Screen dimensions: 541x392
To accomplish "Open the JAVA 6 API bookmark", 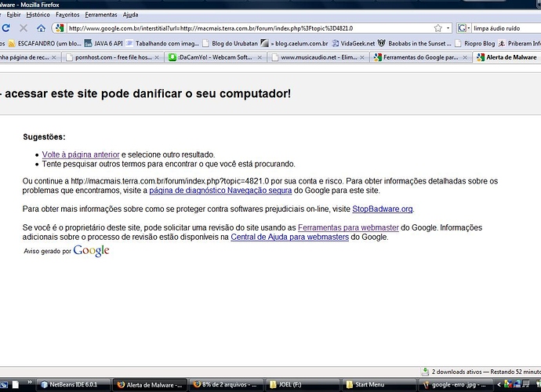I will [103, 43].
